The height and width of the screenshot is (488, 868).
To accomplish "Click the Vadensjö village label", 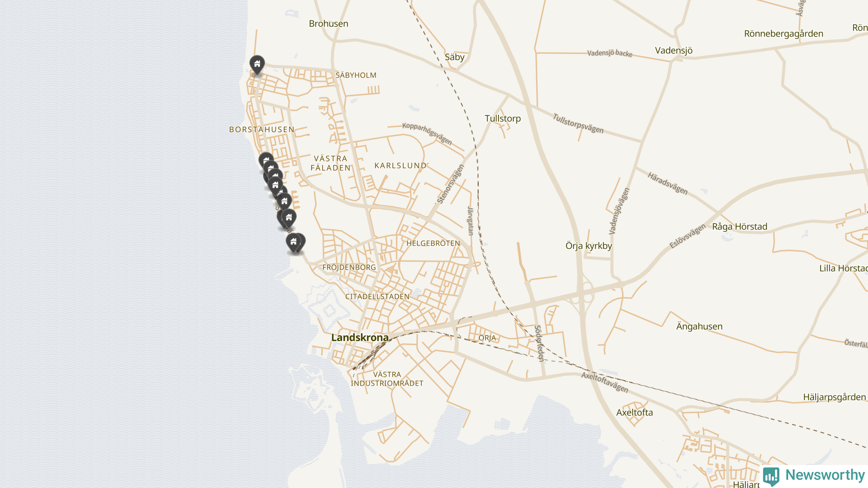I will [x=674, y=50].
